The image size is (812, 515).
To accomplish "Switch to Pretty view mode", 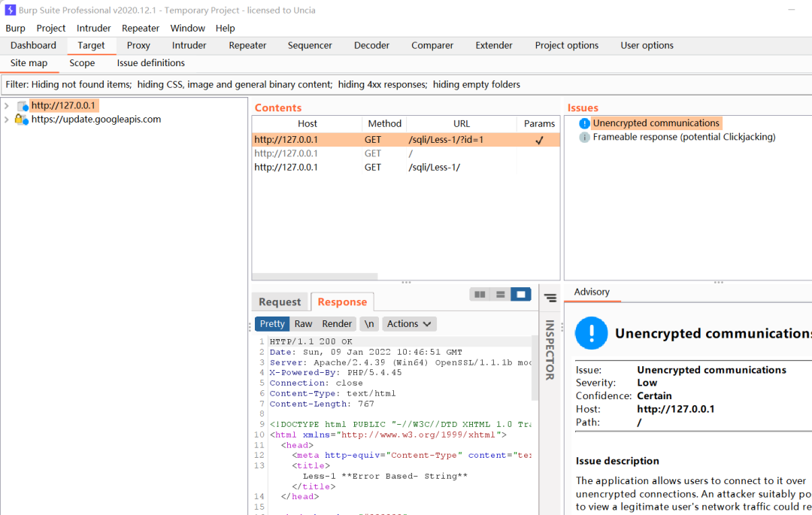I will [272, 324].
